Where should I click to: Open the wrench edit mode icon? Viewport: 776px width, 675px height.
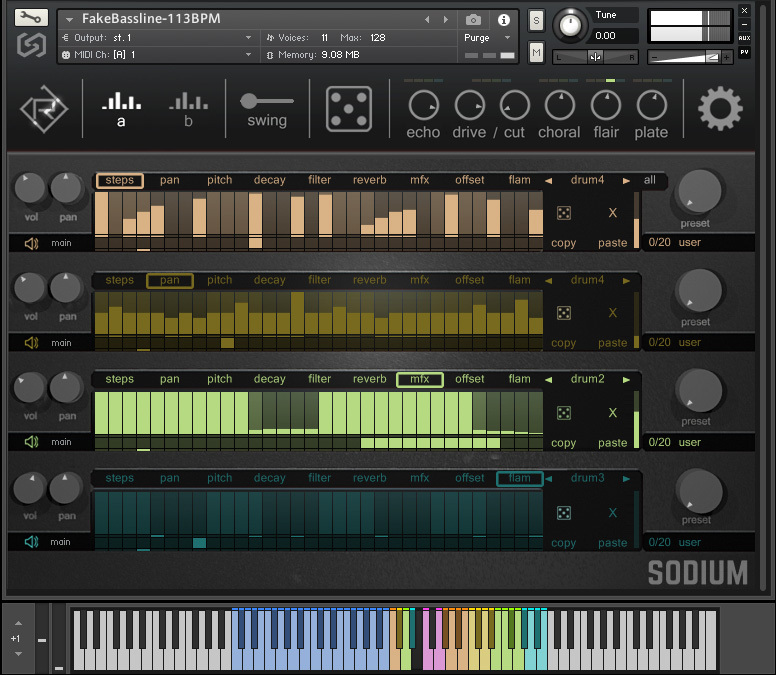[32, 17]
